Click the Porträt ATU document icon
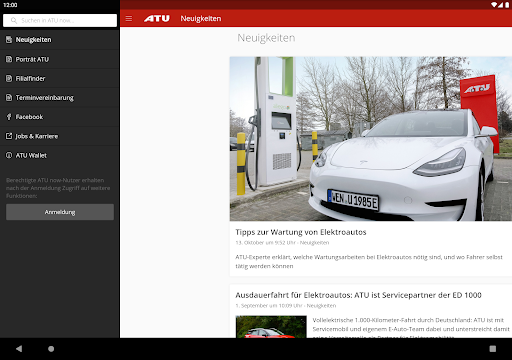512x360 pixels. tap(9, 59)
